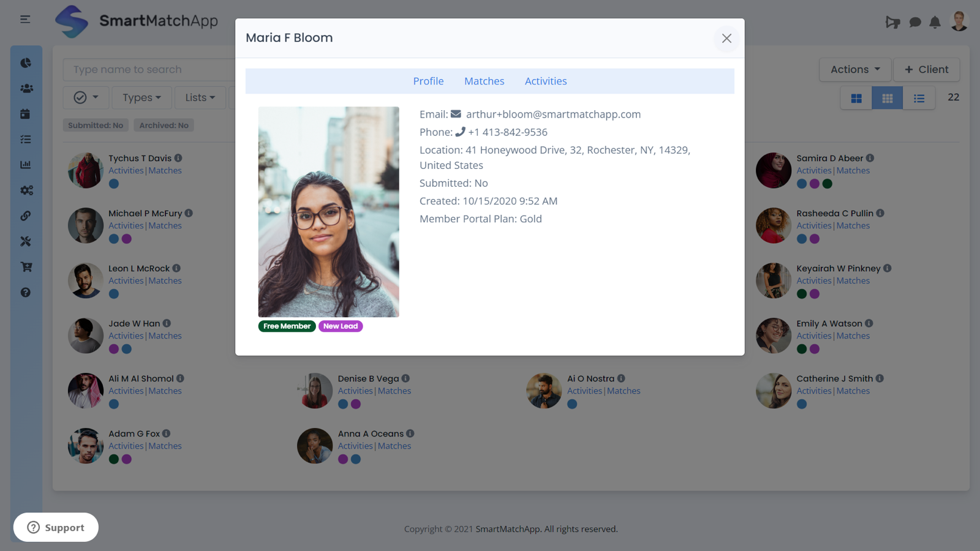Open the calendar icon in the sidebar

[x=26, y=113]
